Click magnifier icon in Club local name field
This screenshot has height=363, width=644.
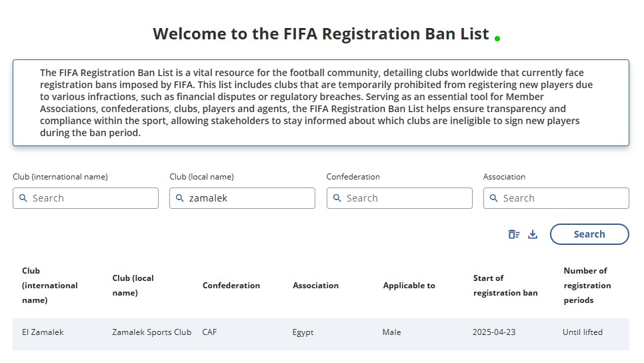pos(180,198)
